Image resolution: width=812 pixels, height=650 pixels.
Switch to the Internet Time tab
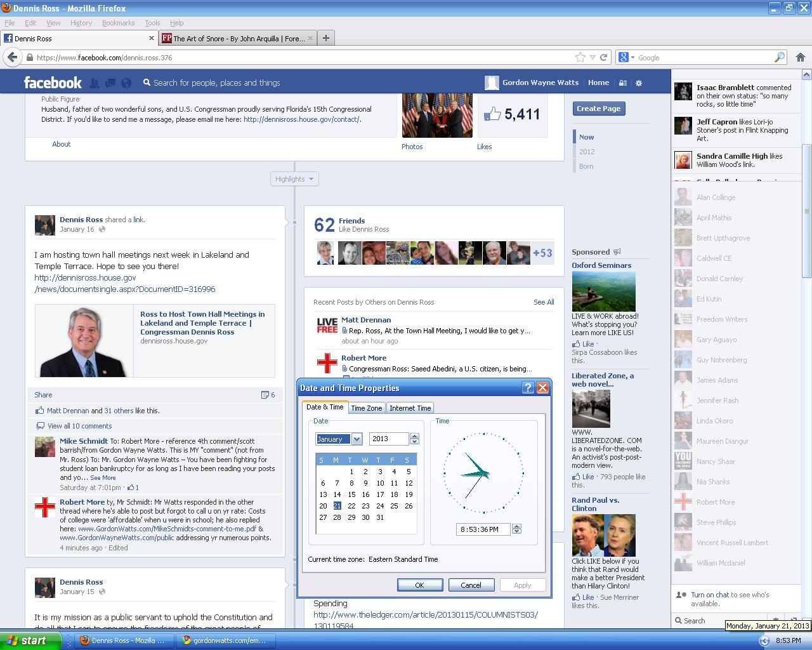[x=410, y=408]
